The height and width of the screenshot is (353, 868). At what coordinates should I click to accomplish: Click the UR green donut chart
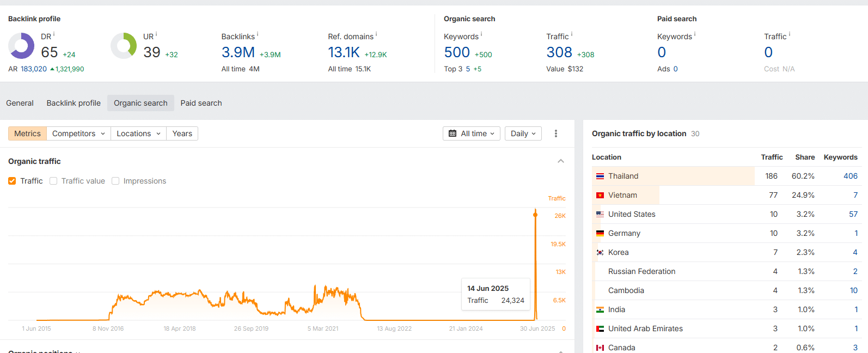point(124,46)
